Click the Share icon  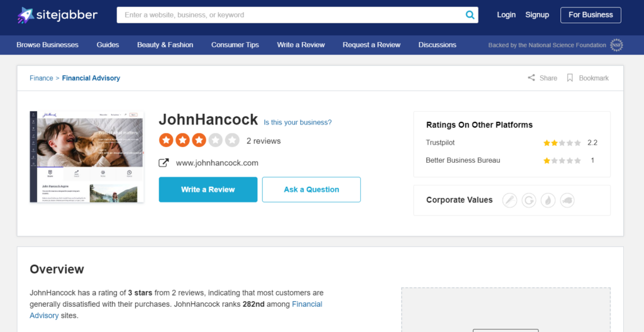pos(531,78)
